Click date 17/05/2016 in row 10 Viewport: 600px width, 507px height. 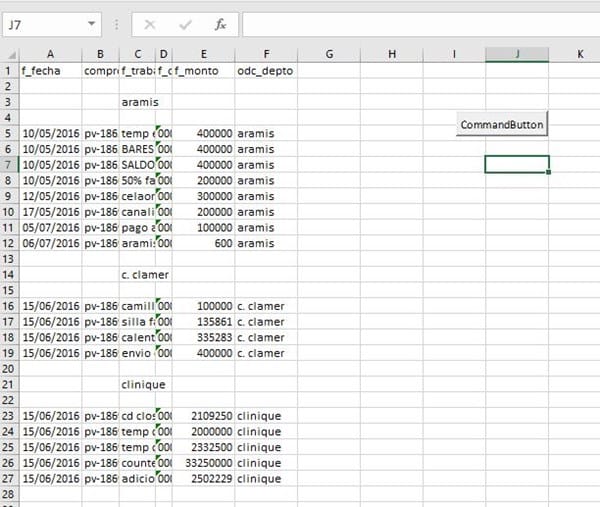(x=50, y=212)
